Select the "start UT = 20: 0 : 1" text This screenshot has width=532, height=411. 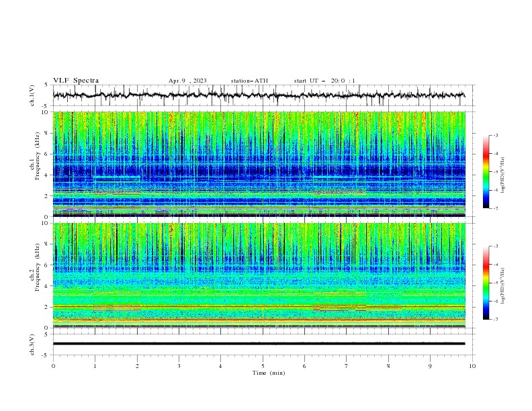(x=324, y=81)
